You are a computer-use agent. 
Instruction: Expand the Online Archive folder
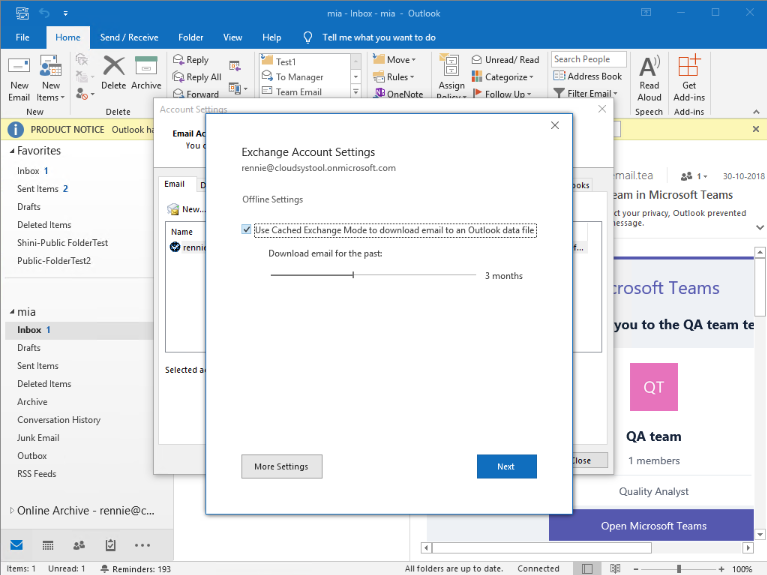click(x=12, y=510)
